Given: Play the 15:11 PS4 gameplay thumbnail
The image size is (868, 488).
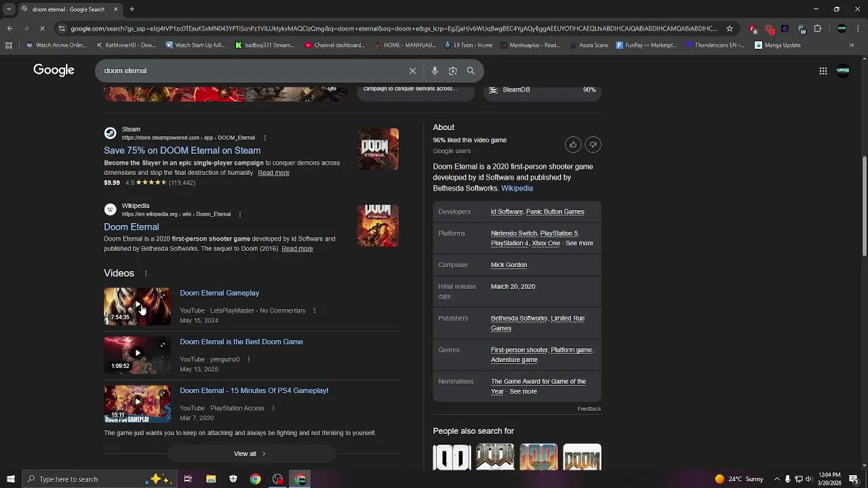Looking at the screenshot, I should point(137,404).
